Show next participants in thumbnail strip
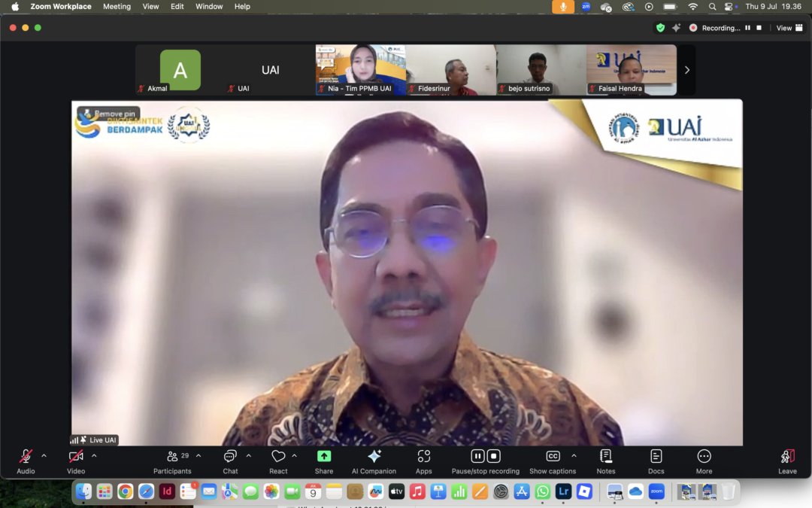The width and height of the screenshot is (812, 508). coord(687,70)
